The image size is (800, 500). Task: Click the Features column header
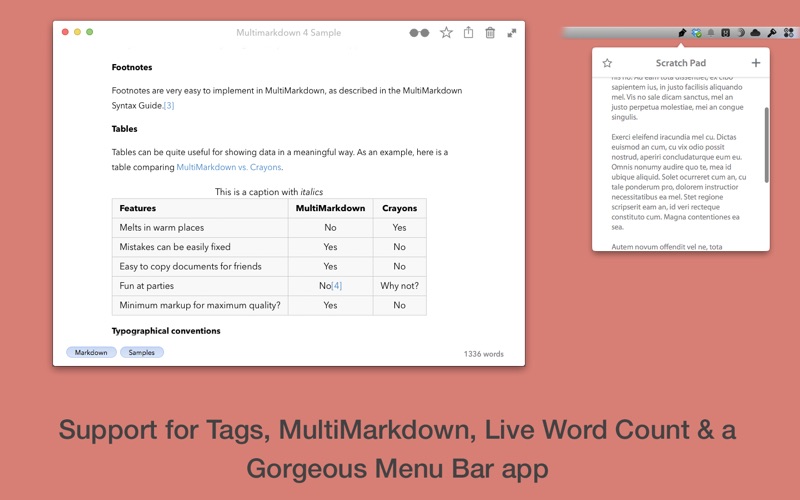tap(200, 208)
